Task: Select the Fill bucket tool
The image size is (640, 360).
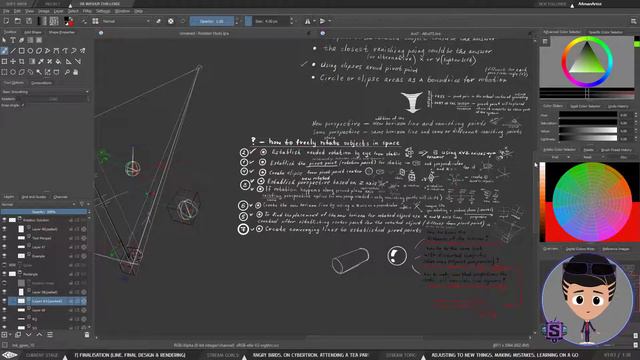Action: (x=58, y=62)
